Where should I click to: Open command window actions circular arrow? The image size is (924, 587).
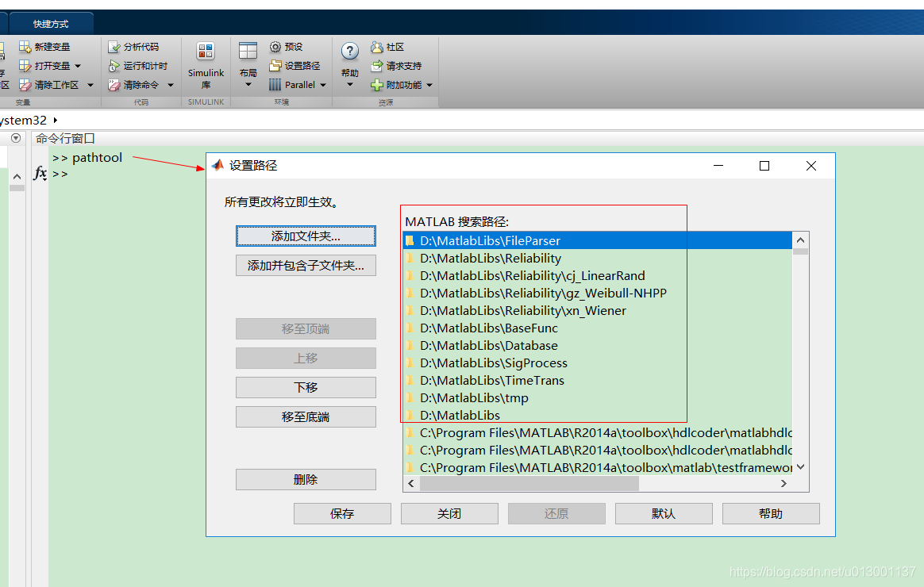16,138
